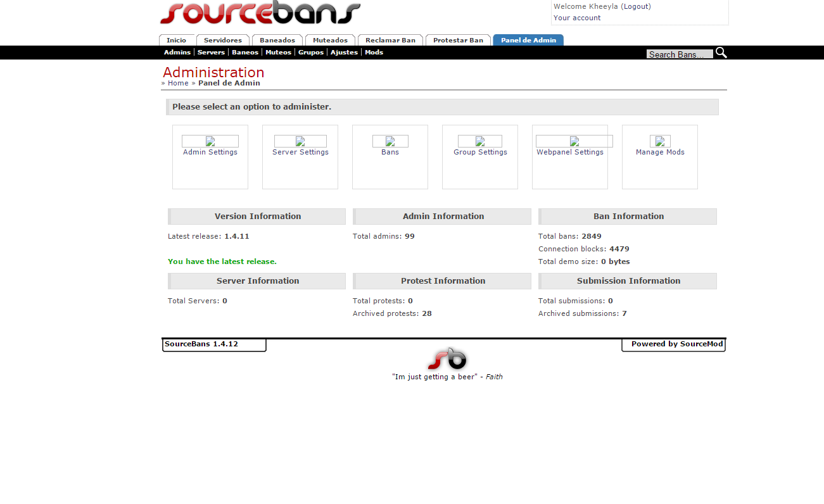Open Admin Settings broken image icon
The width and height of the screenshot is (824, 504).
click(x=210, y=141)
